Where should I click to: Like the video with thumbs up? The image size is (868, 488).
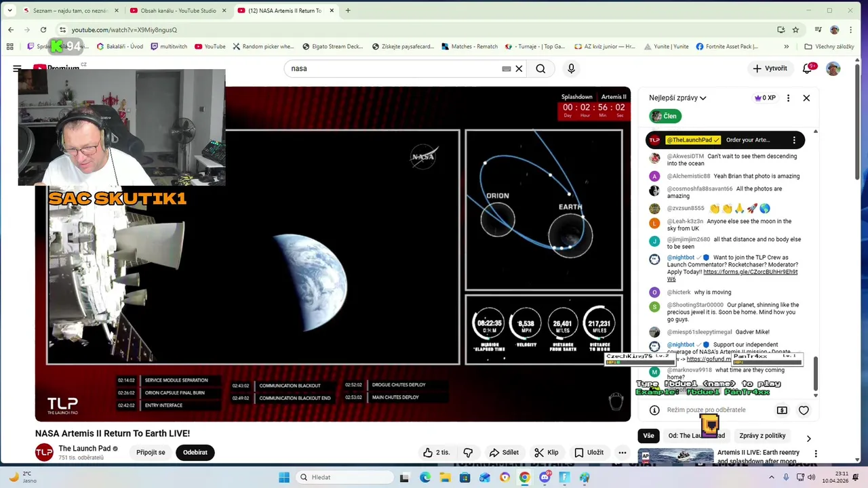tap(436, 452)
